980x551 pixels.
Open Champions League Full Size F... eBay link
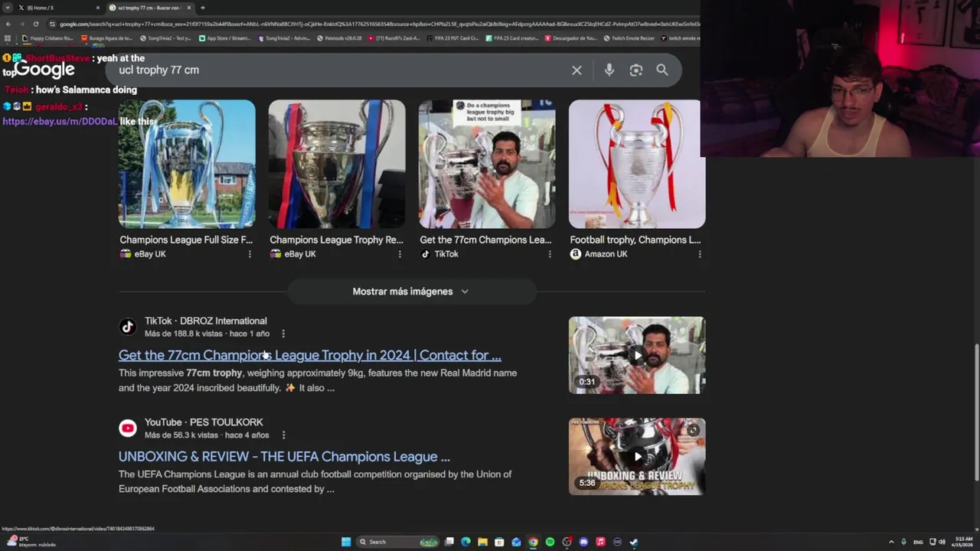[186, 240]
